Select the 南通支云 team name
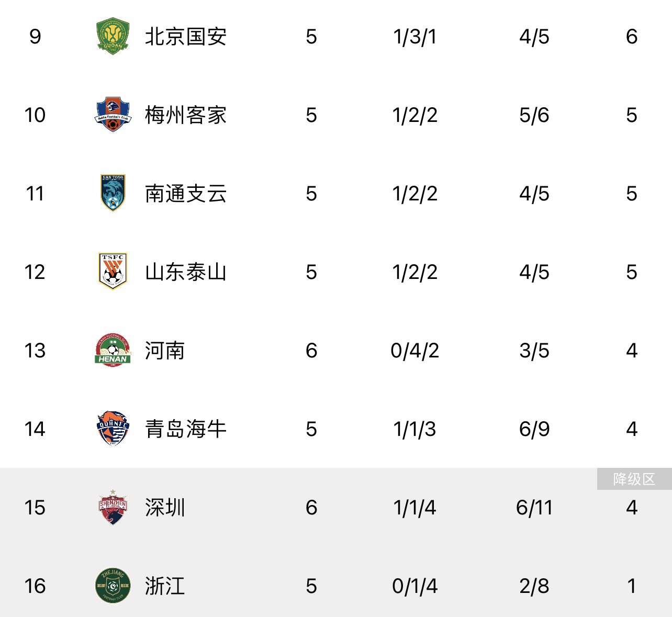The height and width of the screenshot is (617, 672). 186,194
